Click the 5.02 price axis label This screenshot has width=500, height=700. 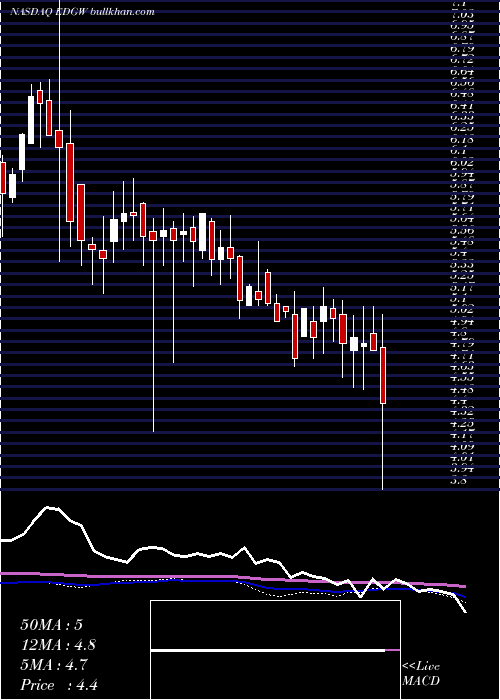pyautogui.click(x=462, y=310)
